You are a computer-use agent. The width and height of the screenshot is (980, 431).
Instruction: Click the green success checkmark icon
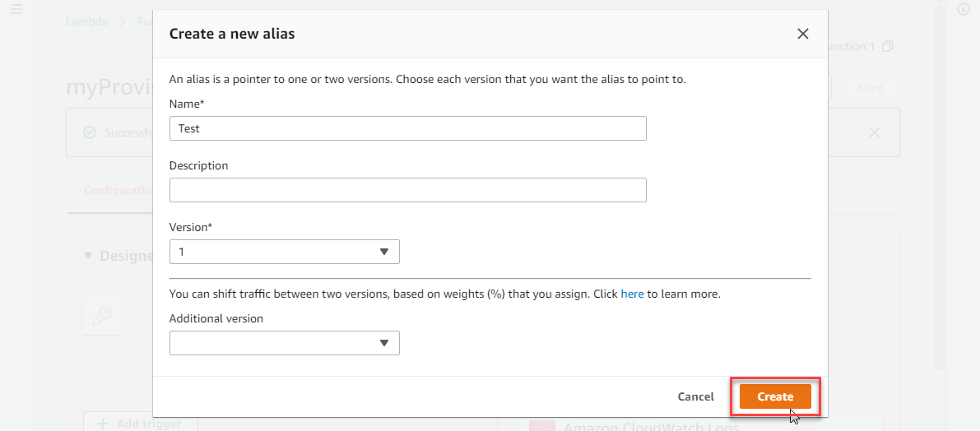[90, 132]
